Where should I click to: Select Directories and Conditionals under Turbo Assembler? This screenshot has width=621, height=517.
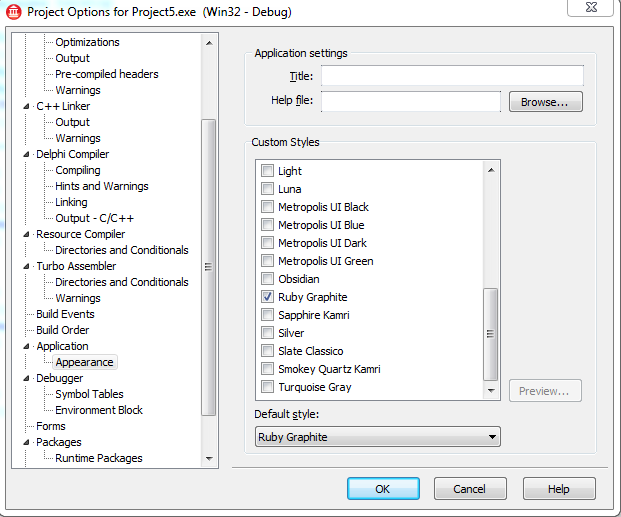pyautogui.click(x=122, y=282)
